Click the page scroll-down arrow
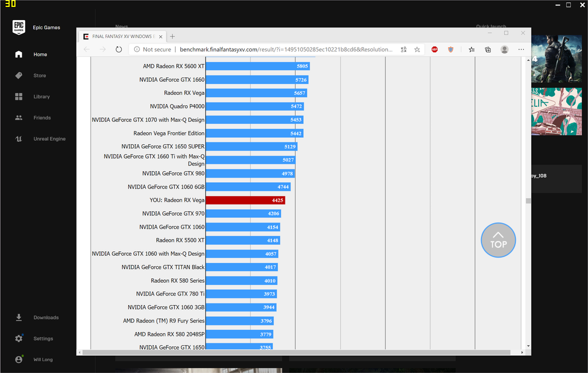Image resolution: width=588 pixels, height=373 pixels. (528, 346)
